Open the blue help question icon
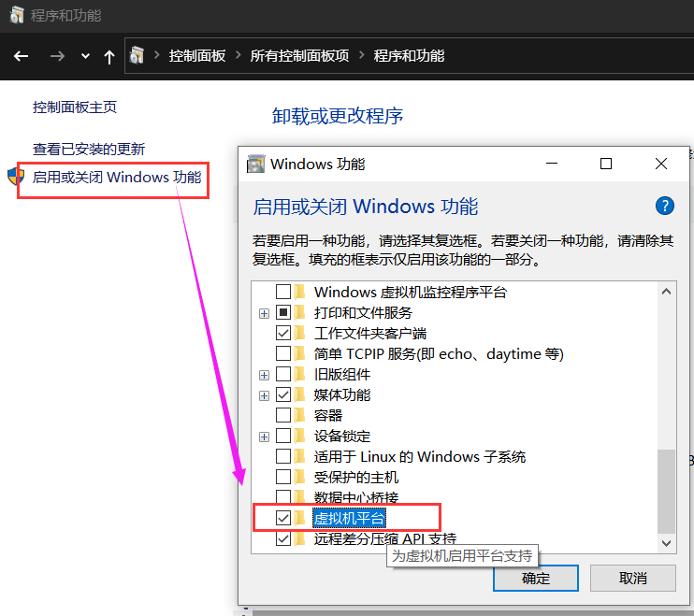Viewport: 694px width, 616px height. coord(664,206)
